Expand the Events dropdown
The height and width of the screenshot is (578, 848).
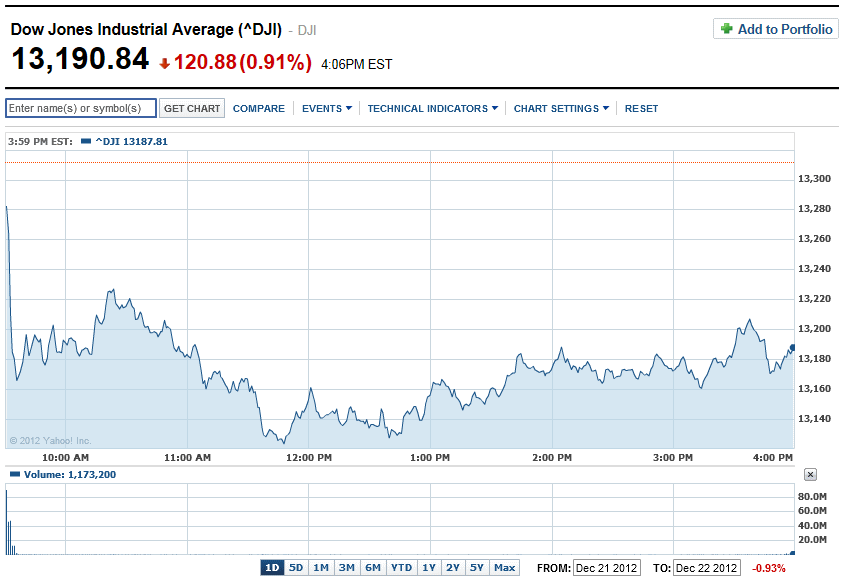coord(327,109)
